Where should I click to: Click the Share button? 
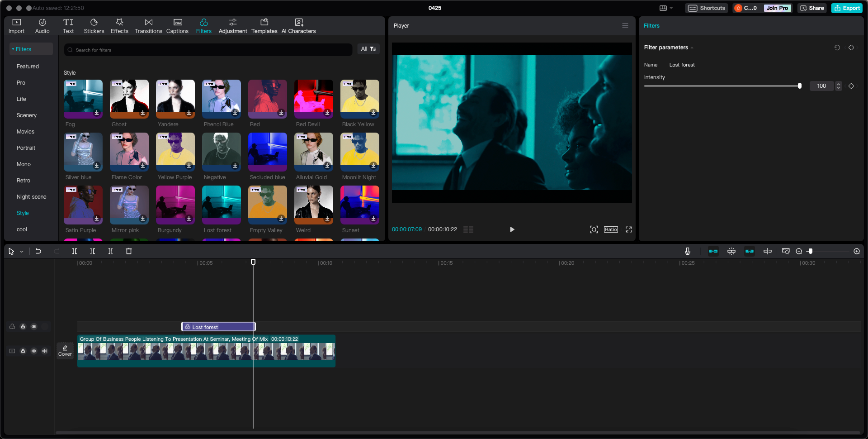coord(812,8)
